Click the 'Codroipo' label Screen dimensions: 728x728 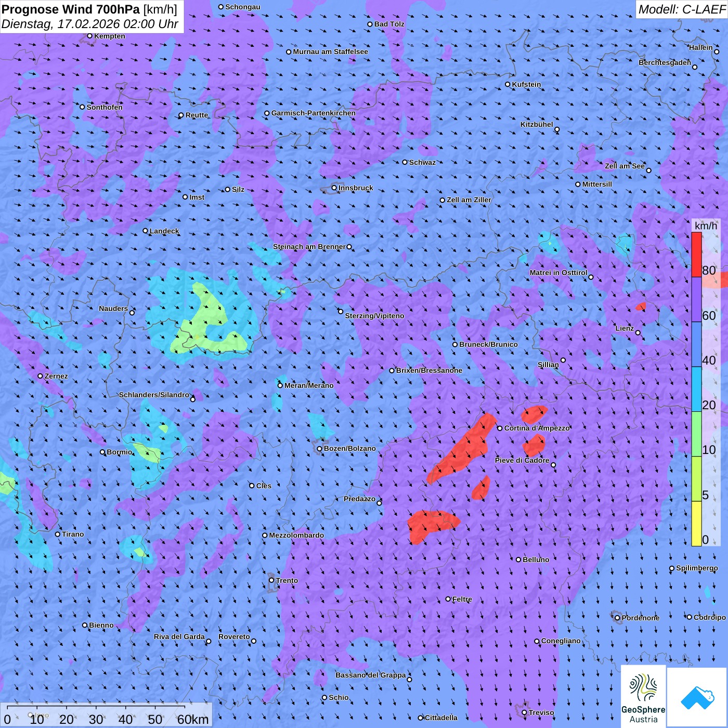[x=709, y=617]
